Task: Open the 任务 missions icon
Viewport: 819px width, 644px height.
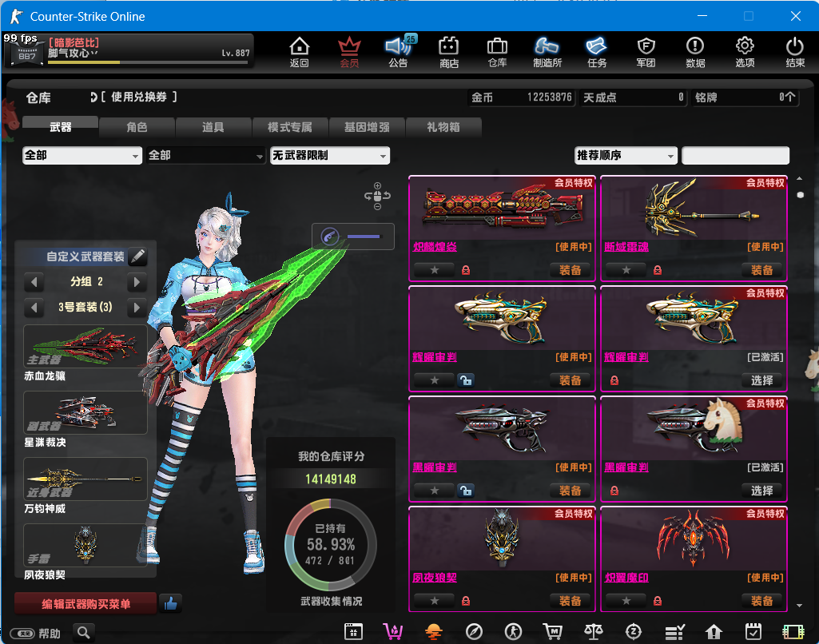Action: click(596, 52)
